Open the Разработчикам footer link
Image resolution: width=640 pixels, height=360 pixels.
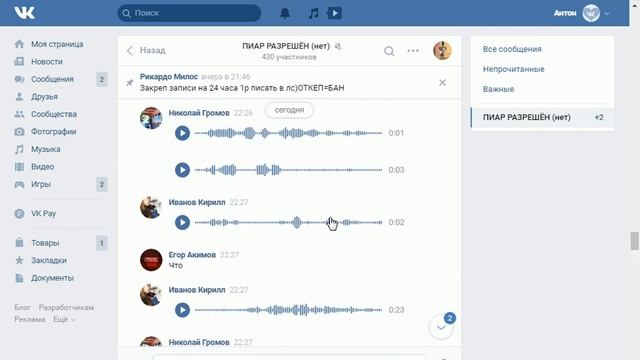point(66,307)
